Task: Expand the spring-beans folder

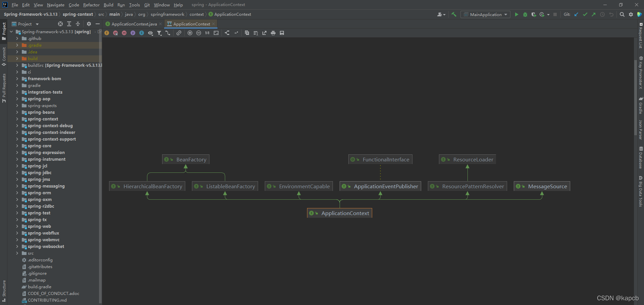Action: tap(17, 112)
